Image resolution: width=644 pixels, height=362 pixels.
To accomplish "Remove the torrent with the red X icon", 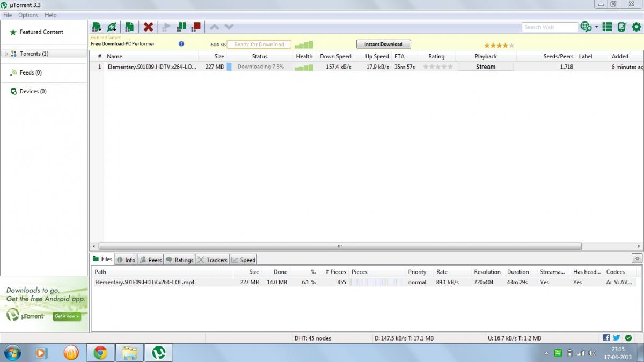I will [149, 27].
